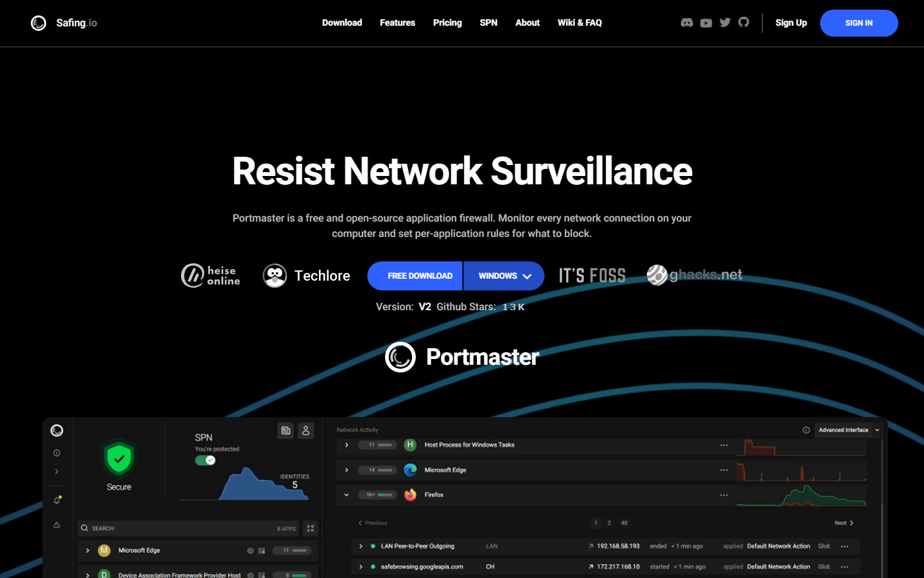The width and height of the screenshot is (924, 578).
Task: Open the three-dot menu for Firefox row
Action: click(724, 495)
